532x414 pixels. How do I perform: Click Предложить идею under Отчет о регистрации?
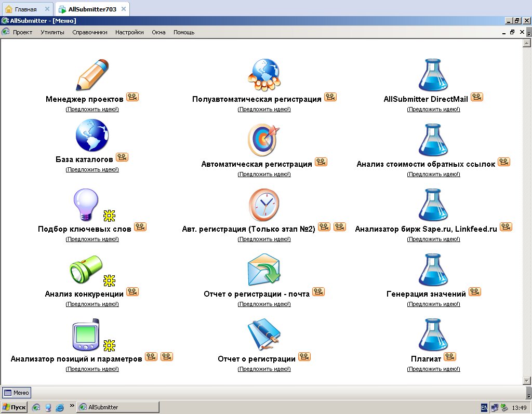(264, 369)
